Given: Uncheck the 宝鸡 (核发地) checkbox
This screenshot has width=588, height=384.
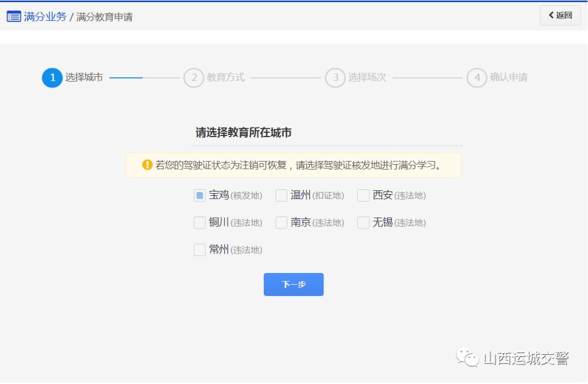Looking at the screenshot, I should [200, 195].
